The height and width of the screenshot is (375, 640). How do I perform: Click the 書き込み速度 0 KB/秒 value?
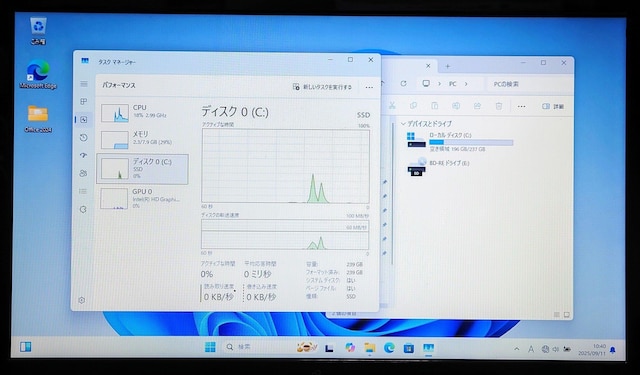pos(261,297)
